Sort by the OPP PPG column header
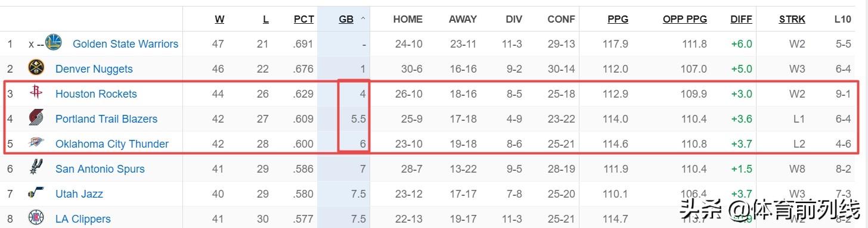868x228 pixels. (x=685, y=19)
